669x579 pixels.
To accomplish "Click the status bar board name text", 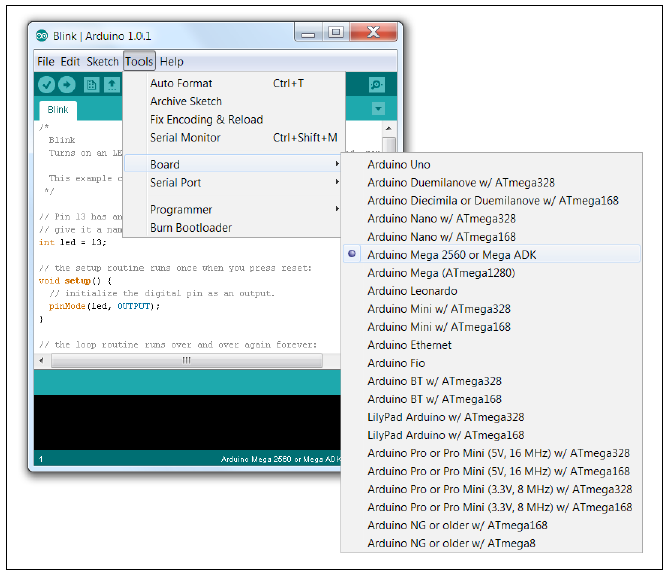I will coord(280,459).
